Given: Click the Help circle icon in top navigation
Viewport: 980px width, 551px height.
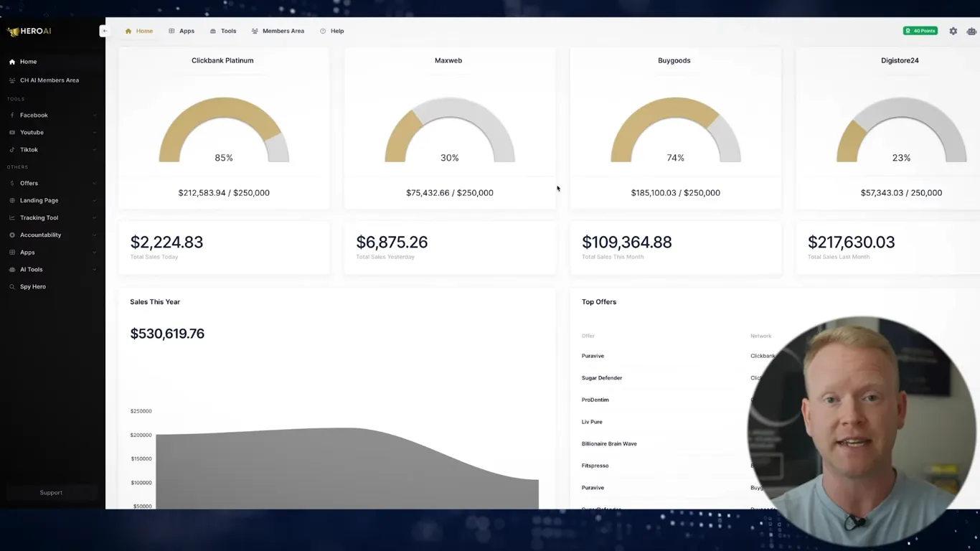Looking at the screenshot, I should tap(323, 31).
